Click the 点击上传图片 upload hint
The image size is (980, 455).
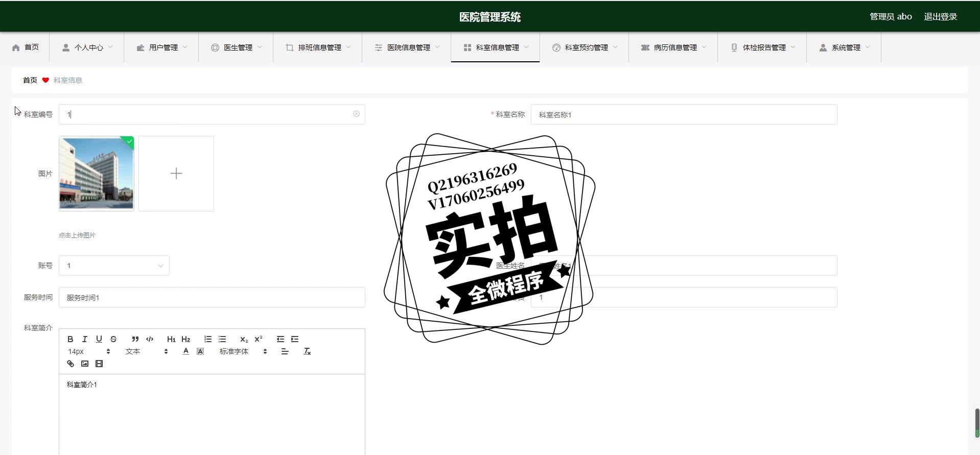click(77, 235)
